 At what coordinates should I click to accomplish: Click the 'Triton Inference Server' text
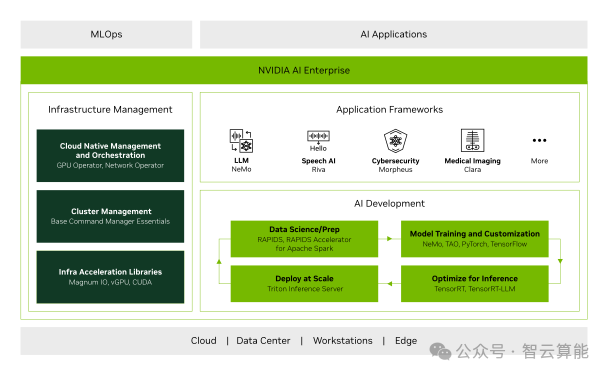(x=305, y=289)
